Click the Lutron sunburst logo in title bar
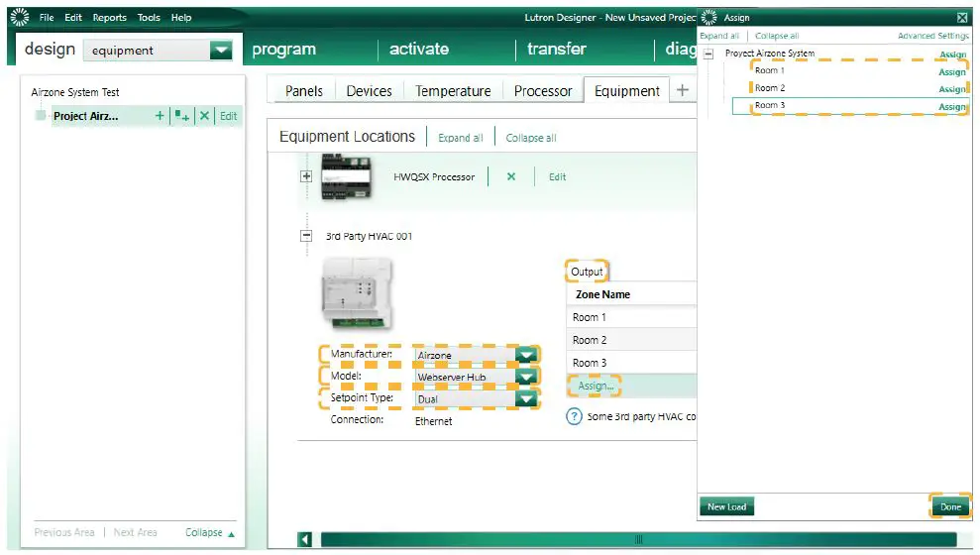Viewport: 980px width, 555px height. pos(20,17)
